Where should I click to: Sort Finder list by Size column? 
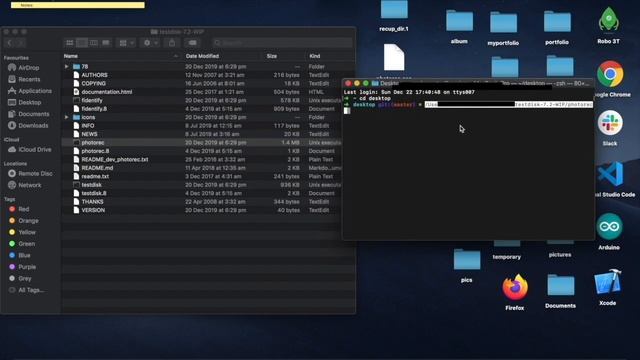tap(284, 56)
